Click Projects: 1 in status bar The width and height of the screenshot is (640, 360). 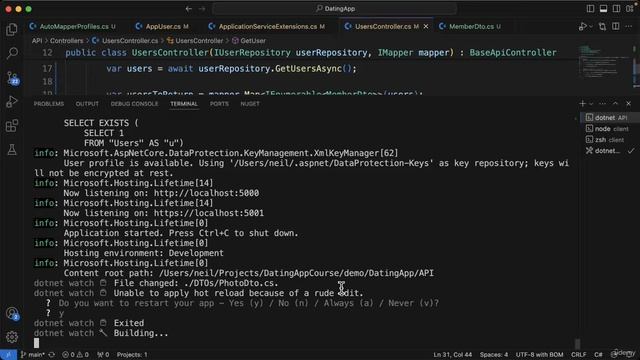click(132, 355)
